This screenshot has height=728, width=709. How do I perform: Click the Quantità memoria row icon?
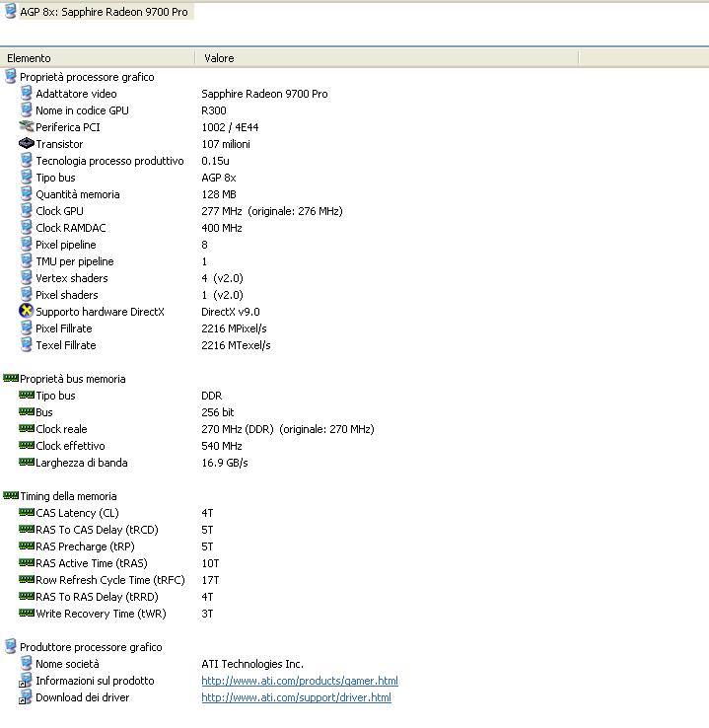click(27, 193)
